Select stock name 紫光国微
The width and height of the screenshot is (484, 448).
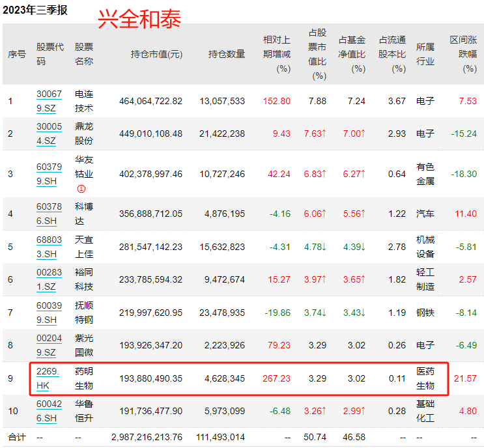pos(83,345)
